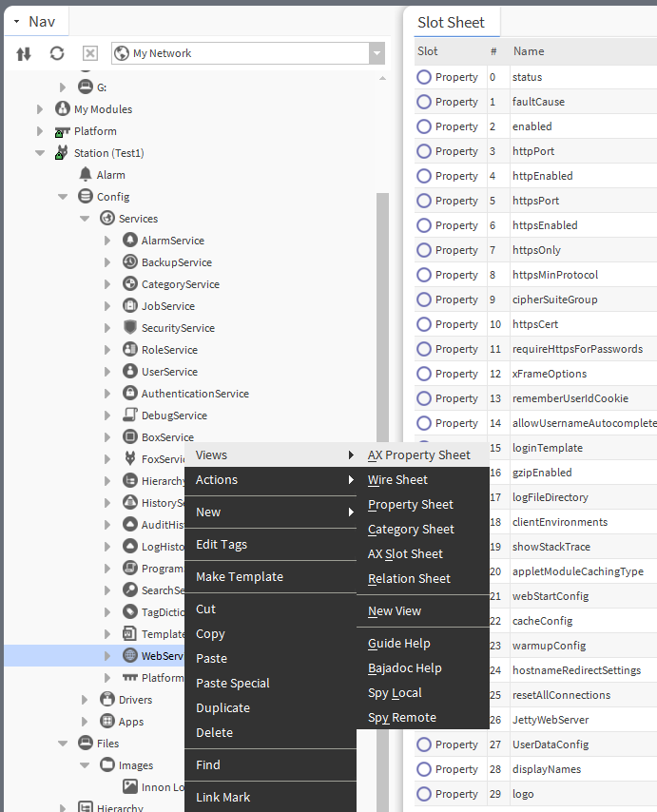The width and height of the screenshot is (657, 812).
Task: Click the refresh icon in Nav toolbar
Action: [x=57, y=54]
